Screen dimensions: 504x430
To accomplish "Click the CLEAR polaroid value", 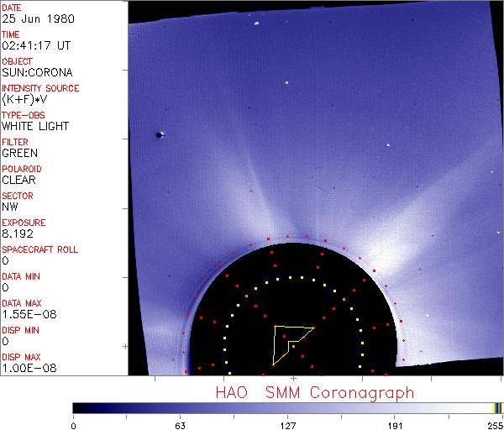I will tap(19, 181).
